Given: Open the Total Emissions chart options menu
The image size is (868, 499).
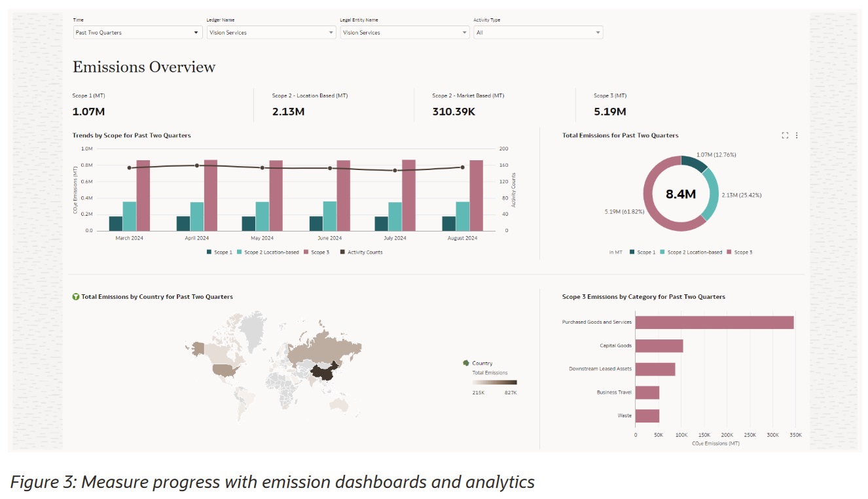Looking at the screenshot, I should tap(797, 135).
